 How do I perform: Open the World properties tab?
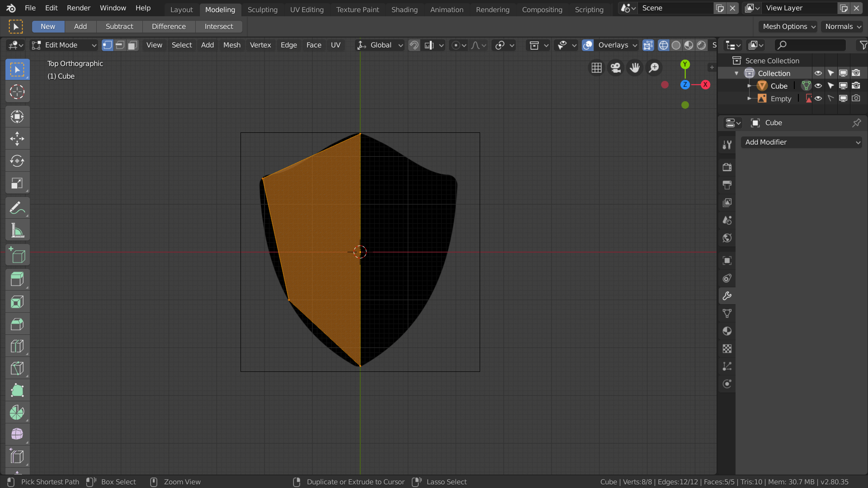[x=727, y=238]
